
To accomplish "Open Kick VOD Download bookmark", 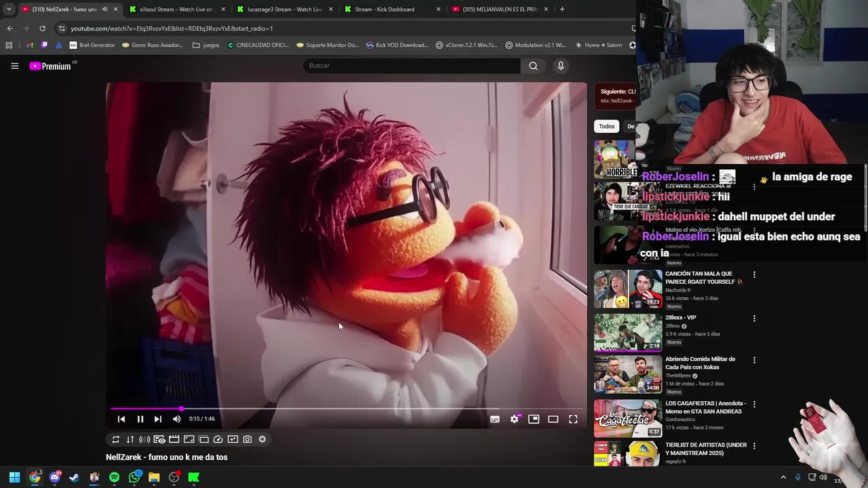I will pos(397,45).
